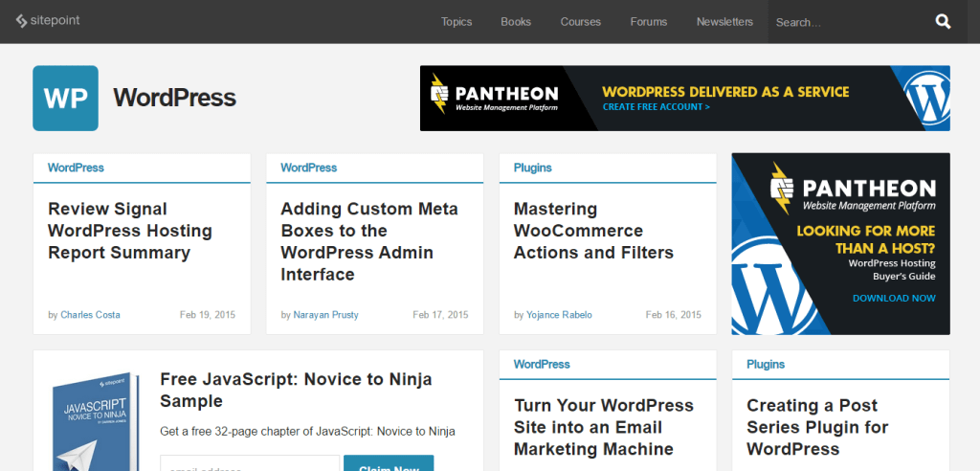Image resolution: width=980 pixels, height=471 pixels.
Task: Open the Topics menu
Action: pos(457,22)
